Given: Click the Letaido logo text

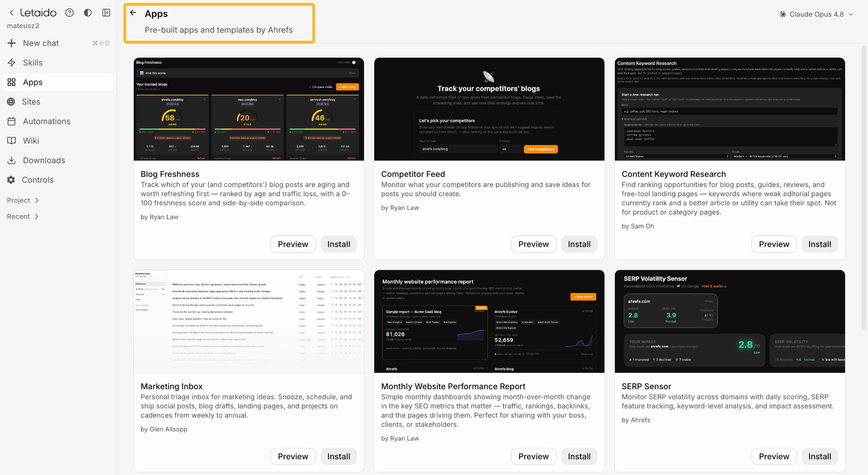Looking at the screenshot, I should pyautogui.click(x=38, y=13).
